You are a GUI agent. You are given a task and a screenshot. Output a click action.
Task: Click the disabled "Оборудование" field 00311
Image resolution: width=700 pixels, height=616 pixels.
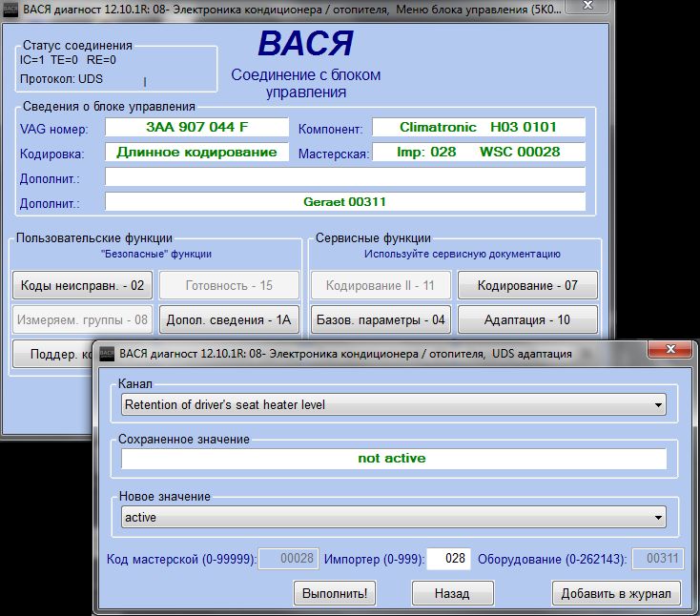[x=658, y=559]
